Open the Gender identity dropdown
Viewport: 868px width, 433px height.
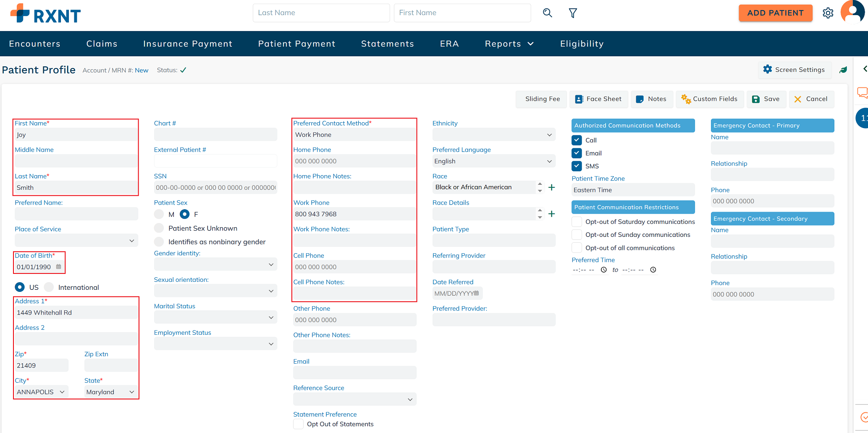(215, 265)
